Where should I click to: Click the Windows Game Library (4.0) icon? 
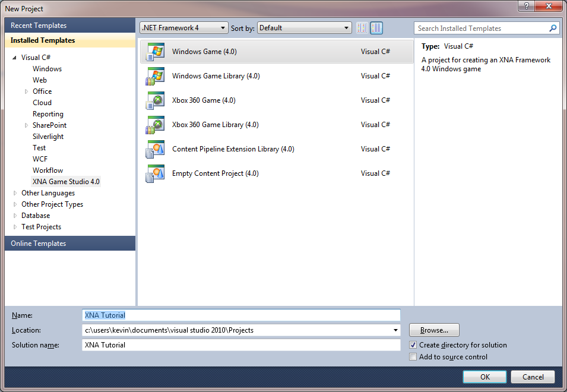click(155, 76)
